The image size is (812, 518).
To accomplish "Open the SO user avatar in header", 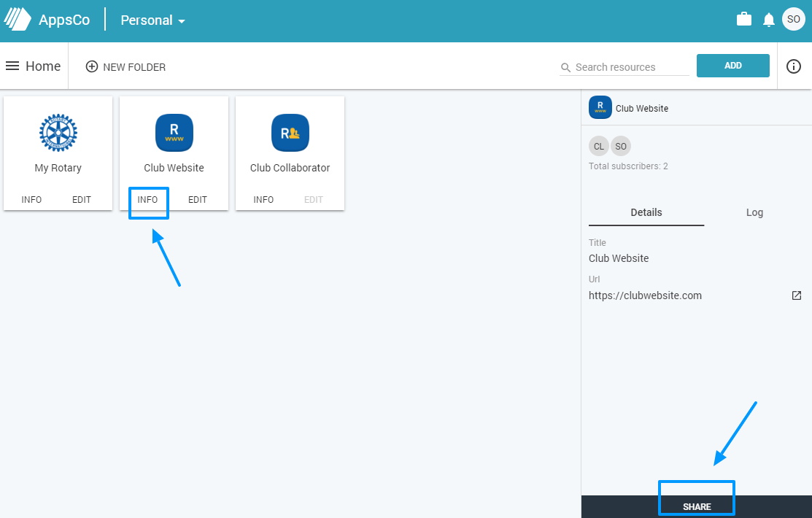I will click(793, 19).
